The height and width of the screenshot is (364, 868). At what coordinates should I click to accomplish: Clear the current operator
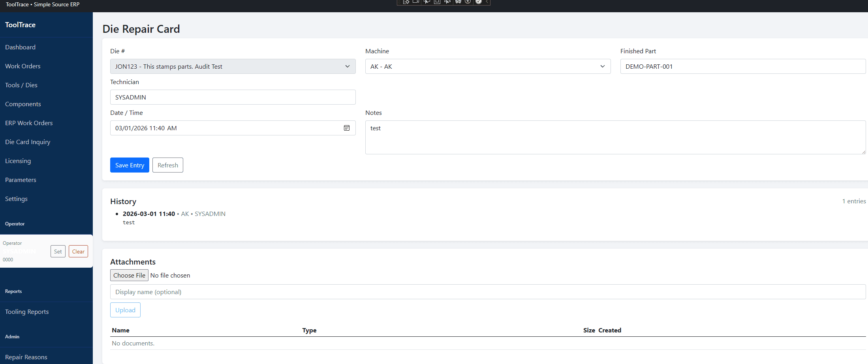point(78,251)
